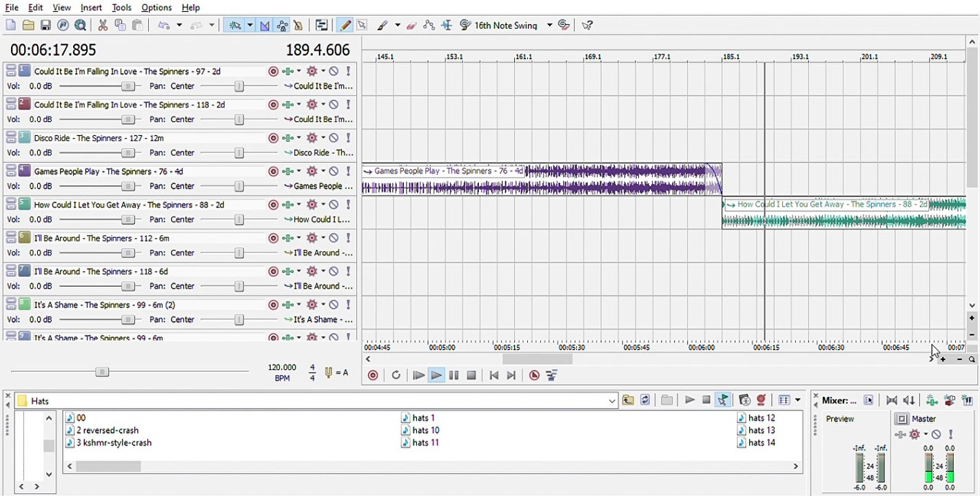Image resolution: width=980 pixels, height=496 pixels.
Task: Open the Paint tool options dropdown
Action: tap(398, 25)
